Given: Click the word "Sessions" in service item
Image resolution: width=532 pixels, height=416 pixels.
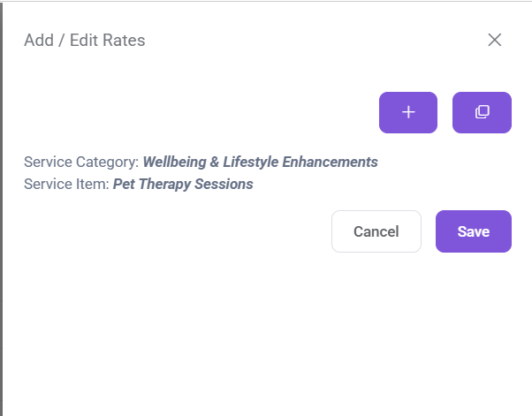Looking at the screenshot, I should coord(226,185).
